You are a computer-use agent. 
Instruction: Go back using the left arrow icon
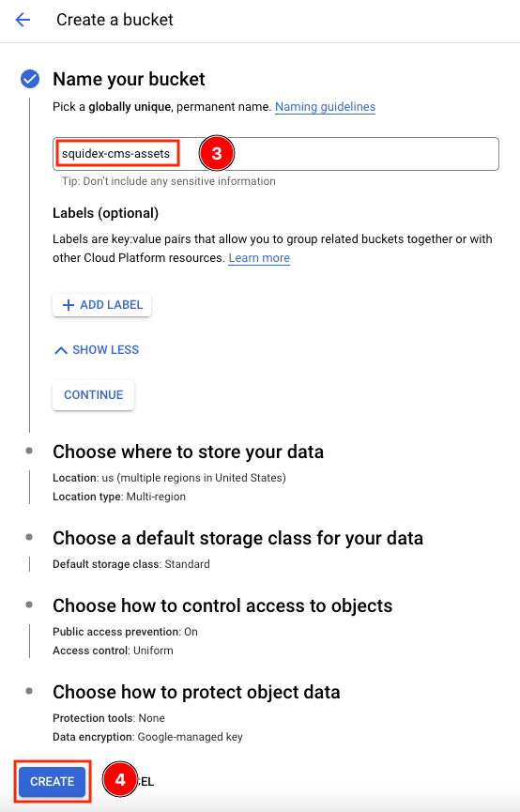pos(23,20)
